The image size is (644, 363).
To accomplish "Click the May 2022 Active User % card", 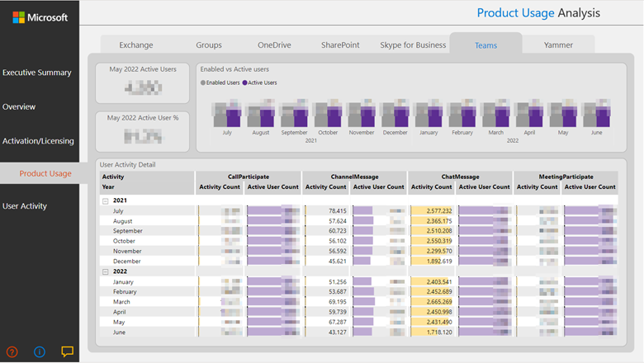I will (x=143, y=132).
